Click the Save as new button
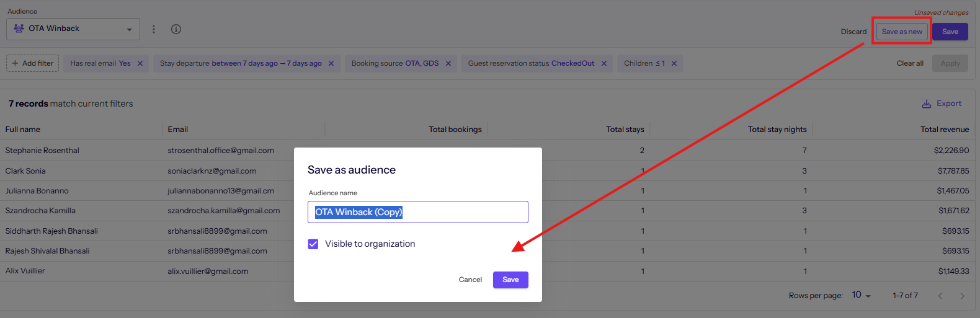Screen dimensions: 980x318 coord(902,32)
